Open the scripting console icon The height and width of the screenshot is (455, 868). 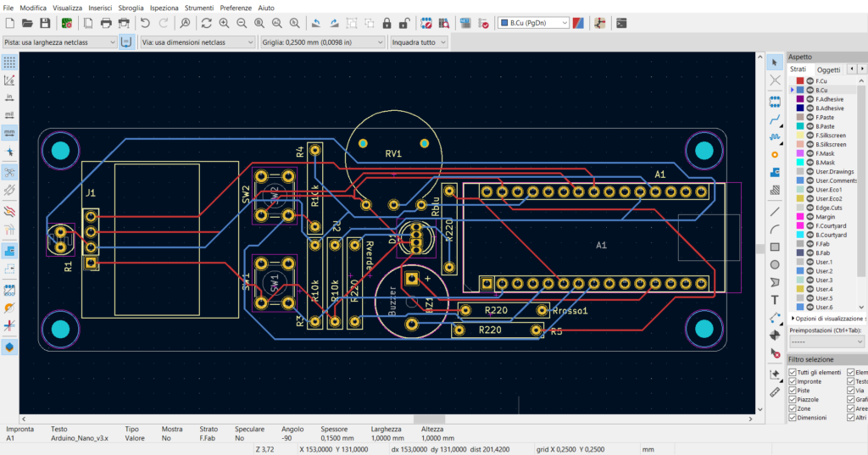coord(621,23)
